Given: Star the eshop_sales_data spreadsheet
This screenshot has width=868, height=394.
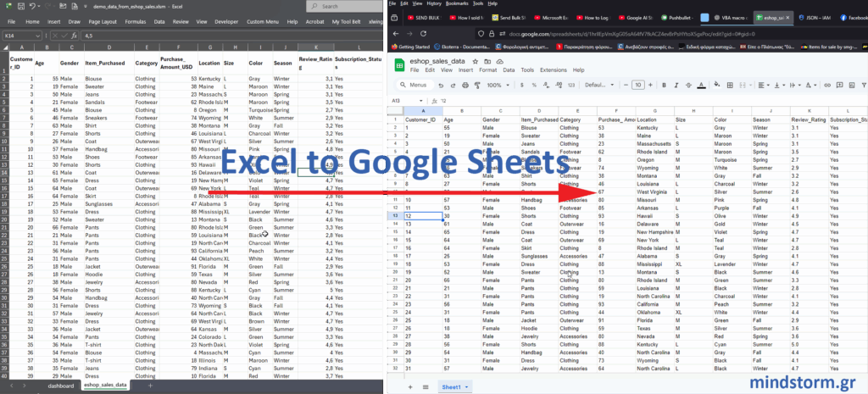Looking at the screenshot, I should (x=475, y=61).
